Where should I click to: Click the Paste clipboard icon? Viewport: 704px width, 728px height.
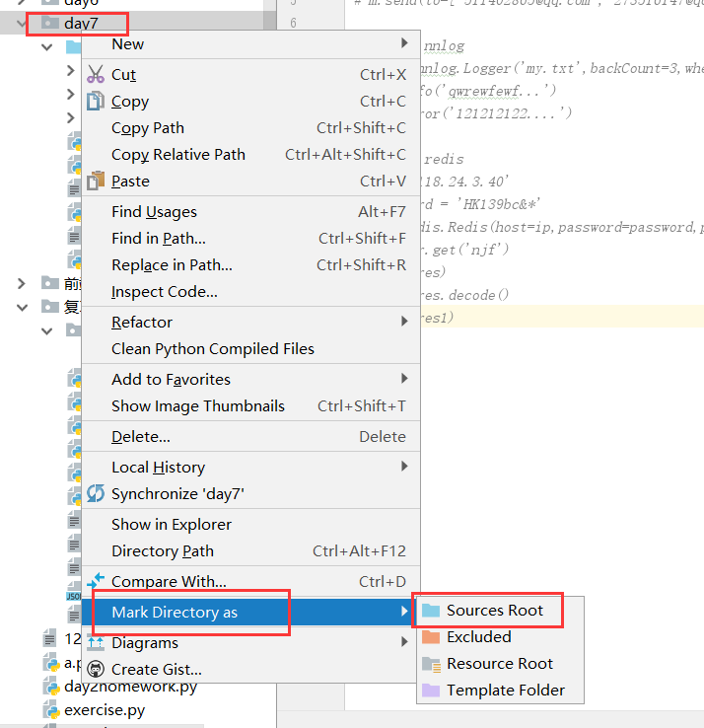click(x=96, y=181)
